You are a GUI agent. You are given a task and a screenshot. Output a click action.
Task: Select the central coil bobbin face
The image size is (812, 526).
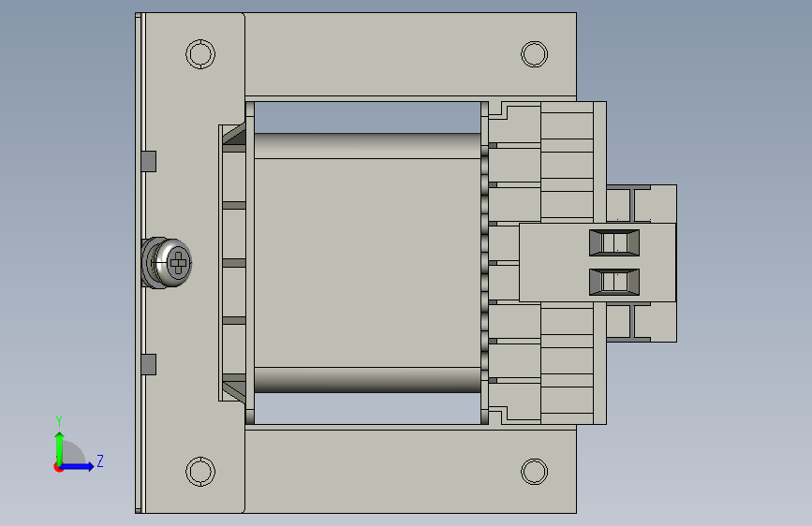click(x=368, y=262)
